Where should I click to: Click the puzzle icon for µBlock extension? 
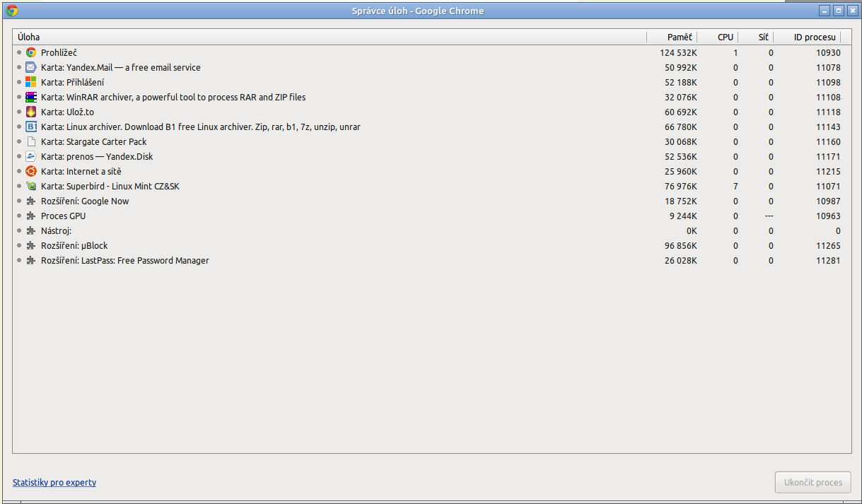coord(31,245)
